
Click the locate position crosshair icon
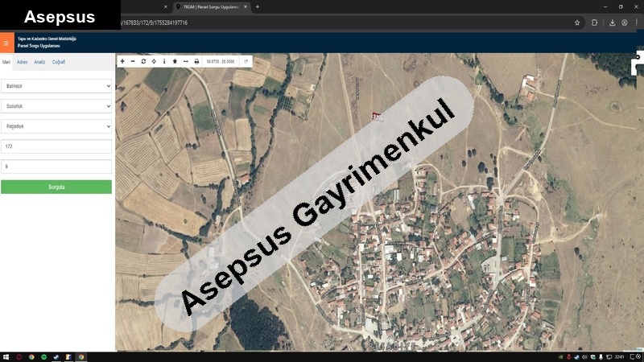coord(154,61)
